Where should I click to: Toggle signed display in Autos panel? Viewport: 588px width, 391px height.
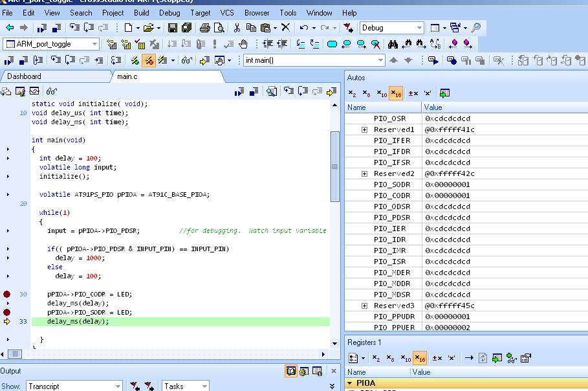point(413,93)
